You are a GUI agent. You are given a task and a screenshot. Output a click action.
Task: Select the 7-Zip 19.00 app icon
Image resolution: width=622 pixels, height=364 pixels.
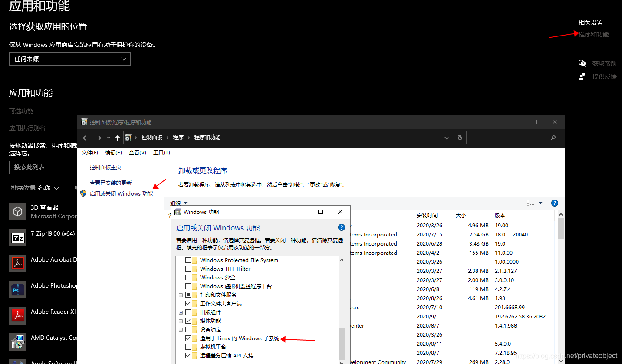[x=18, y=238]
